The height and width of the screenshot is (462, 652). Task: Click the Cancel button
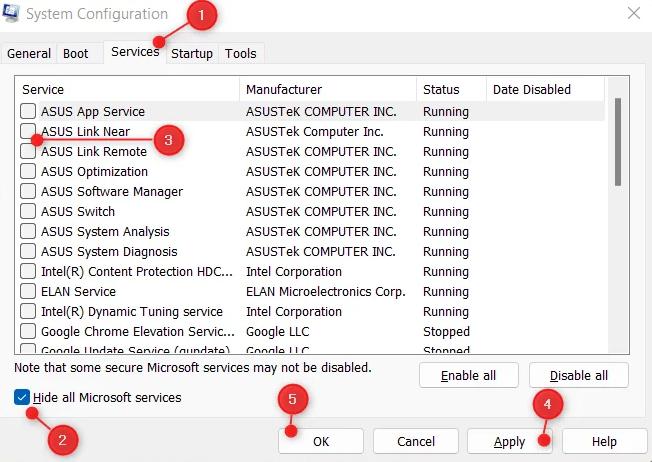(x=416, y=441)
